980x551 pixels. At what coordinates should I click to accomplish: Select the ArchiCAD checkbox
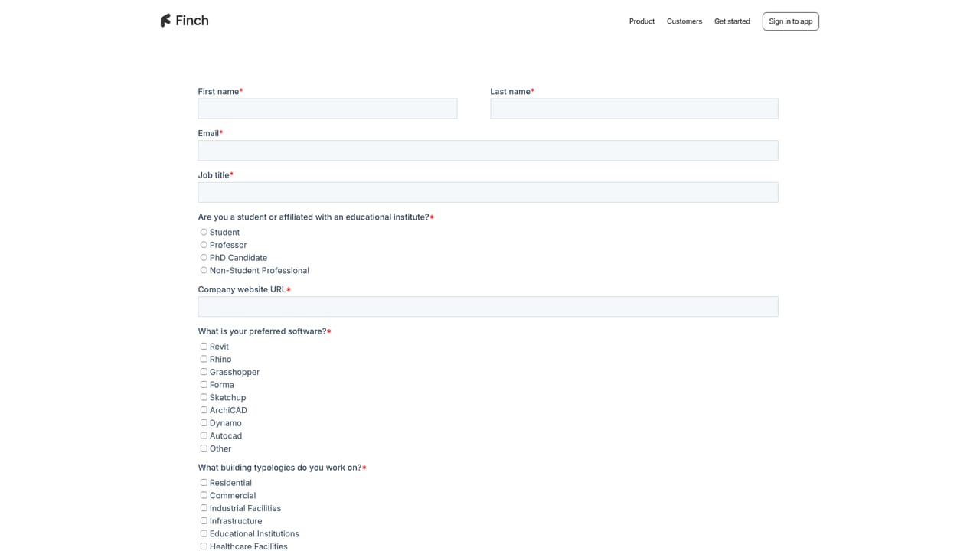pyautogui.click(x=204, y=410)
